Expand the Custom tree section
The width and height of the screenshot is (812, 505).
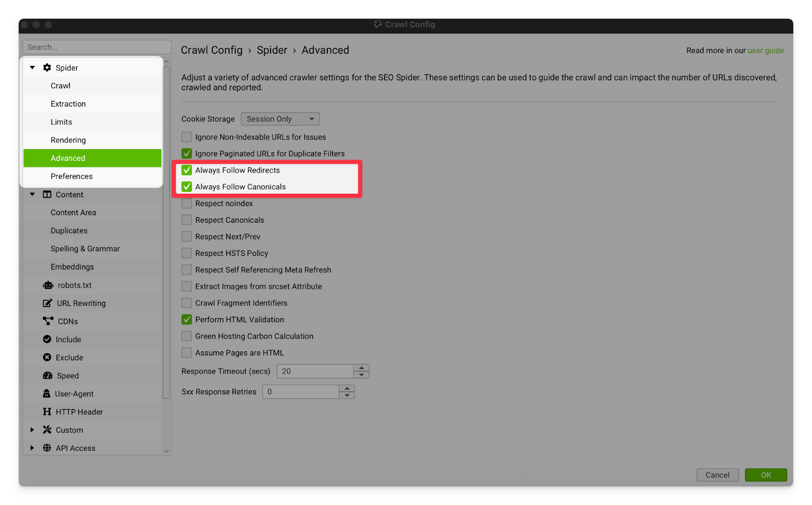(x=32, y=430)
